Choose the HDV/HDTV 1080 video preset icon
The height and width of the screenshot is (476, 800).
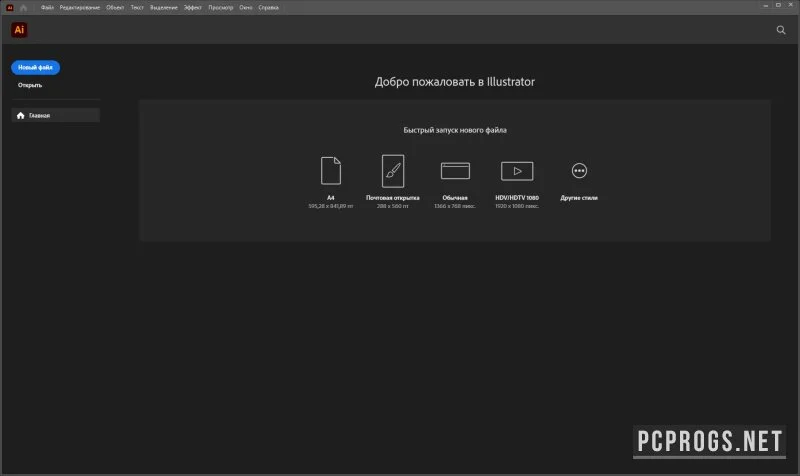[517, 171]
